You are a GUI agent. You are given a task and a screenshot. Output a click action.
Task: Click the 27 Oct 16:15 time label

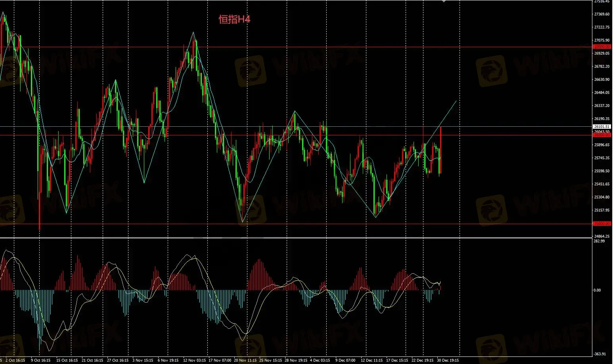[x=118, y=360]
